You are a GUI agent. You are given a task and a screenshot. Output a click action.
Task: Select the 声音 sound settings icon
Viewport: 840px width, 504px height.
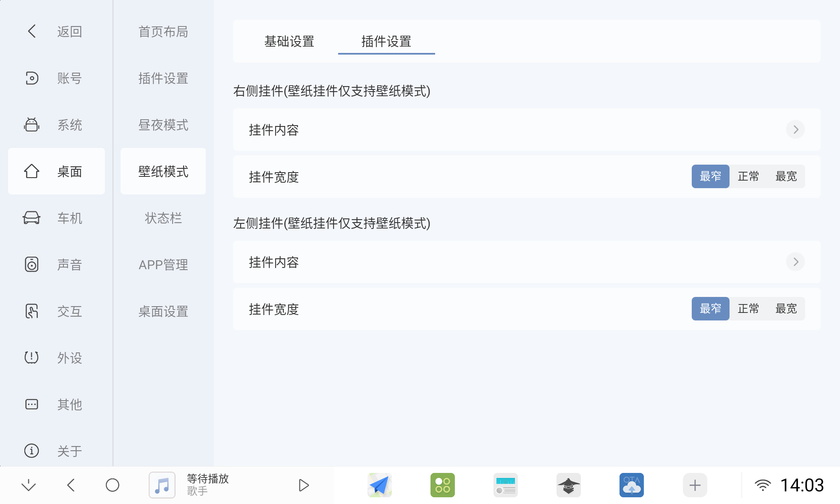click(56, 265)
